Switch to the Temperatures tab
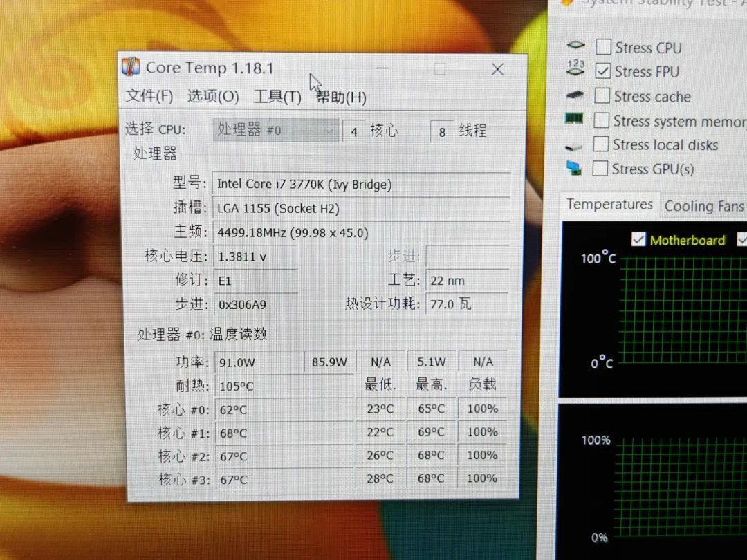This screenshot has width=747, height=560. (x=609, y=204)
